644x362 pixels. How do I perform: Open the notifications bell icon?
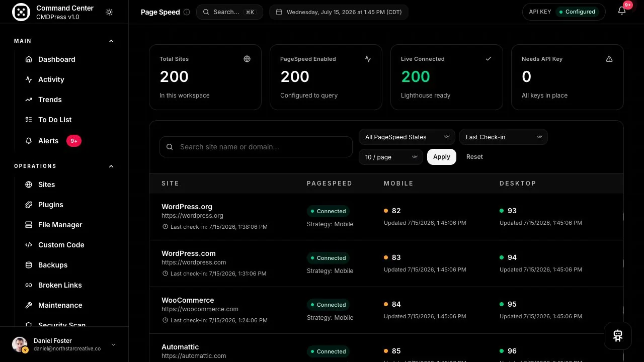click(622, 11)
